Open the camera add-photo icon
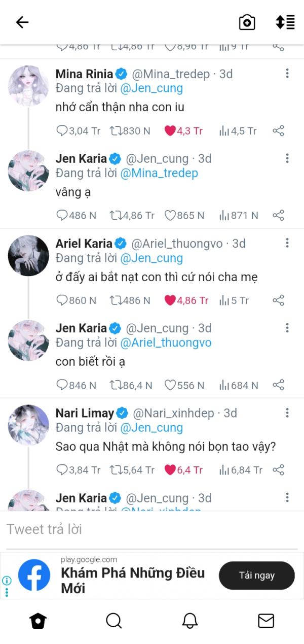Screen dimensions: 304x644 [x=247, y=22]
